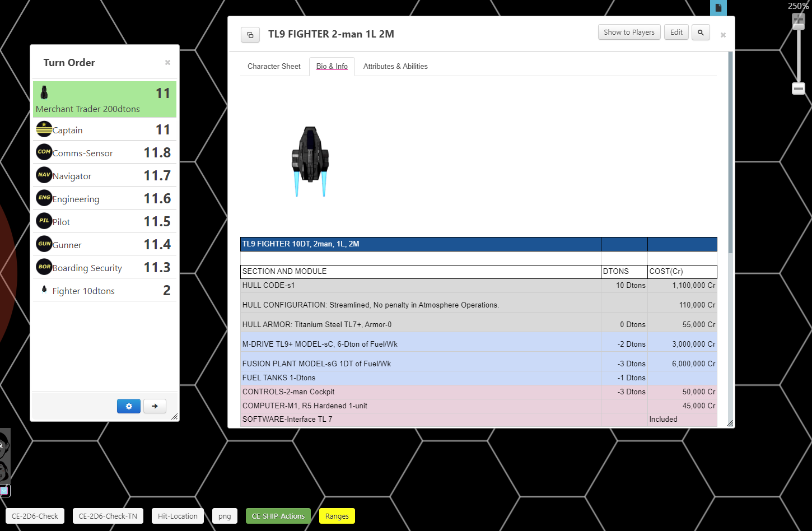Click Merchant Trader initiative value 11
Image resolution: width=812 pixels, height=531 pixels.
163,93
